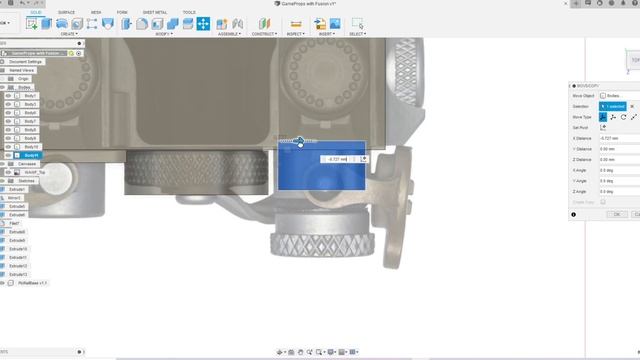
Task: Clear the selection with the X button
Action: coord(632,107)
